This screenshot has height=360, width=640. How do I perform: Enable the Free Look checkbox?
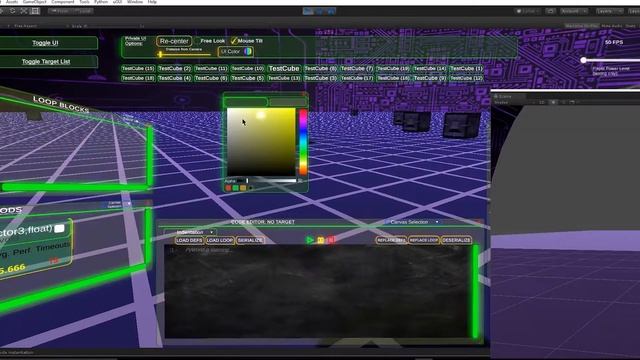click(197, 41)
